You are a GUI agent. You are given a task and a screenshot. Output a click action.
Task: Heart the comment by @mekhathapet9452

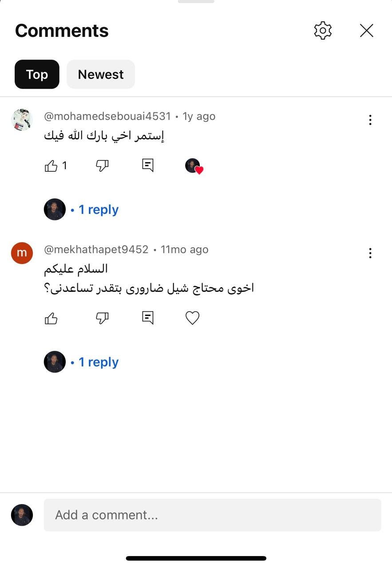click(192, 318)
